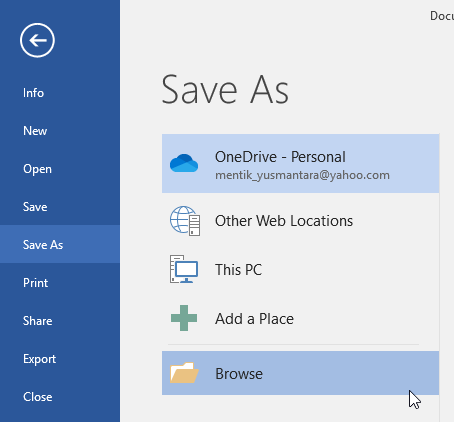Click the green plus Add a Place icon
Viewport: 454px width, 422px height.
pos(184,318)
